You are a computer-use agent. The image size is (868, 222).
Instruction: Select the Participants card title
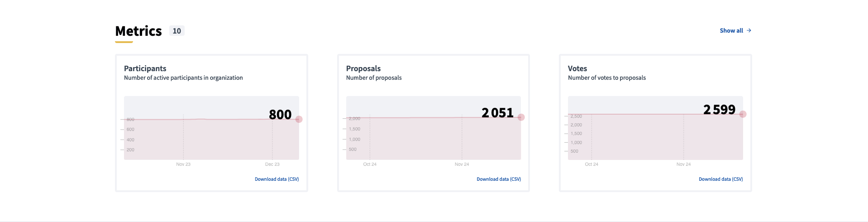145,68
